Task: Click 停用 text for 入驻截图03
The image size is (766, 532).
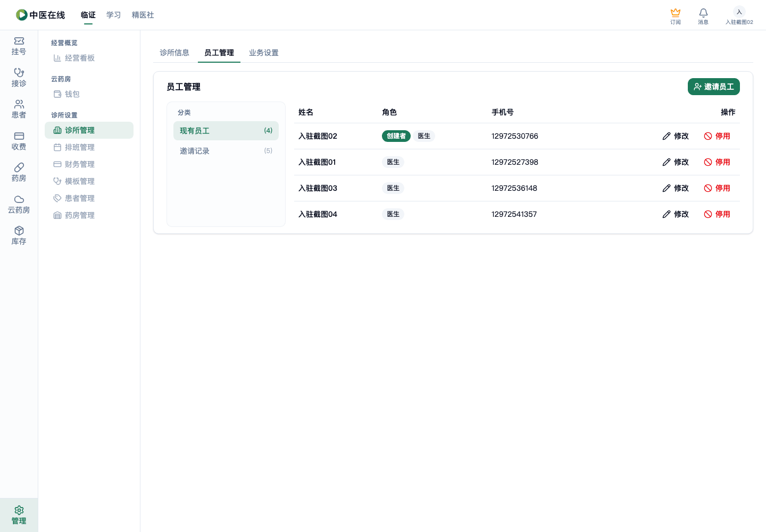Action: click(x=723, y=188)
